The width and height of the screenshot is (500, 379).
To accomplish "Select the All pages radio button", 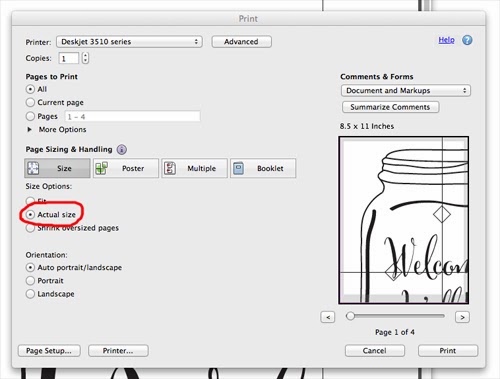I will (x=30, y=89).
